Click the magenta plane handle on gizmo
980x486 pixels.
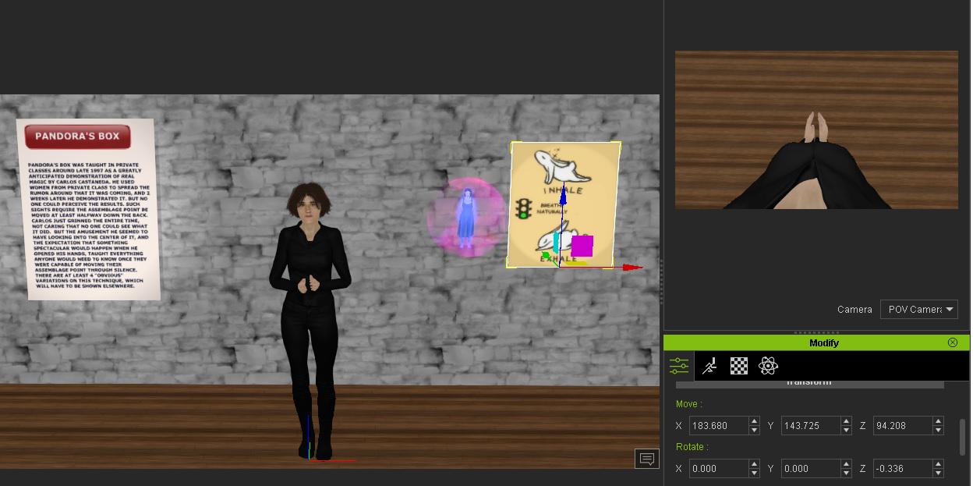582,246
